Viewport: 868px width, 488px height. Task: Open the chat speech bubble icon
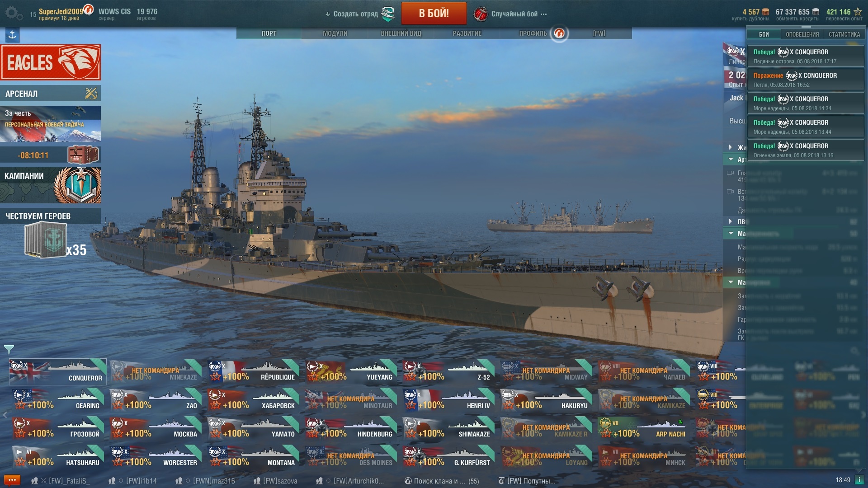(x=12, y=480)
